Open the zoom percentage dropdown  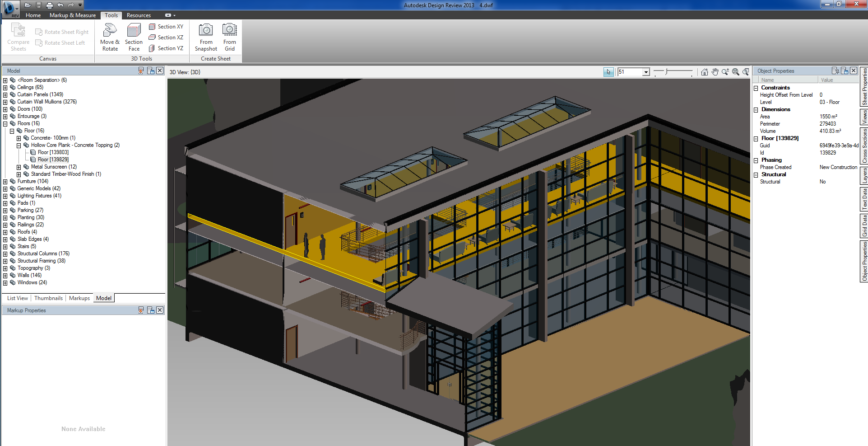click(646, 72)
